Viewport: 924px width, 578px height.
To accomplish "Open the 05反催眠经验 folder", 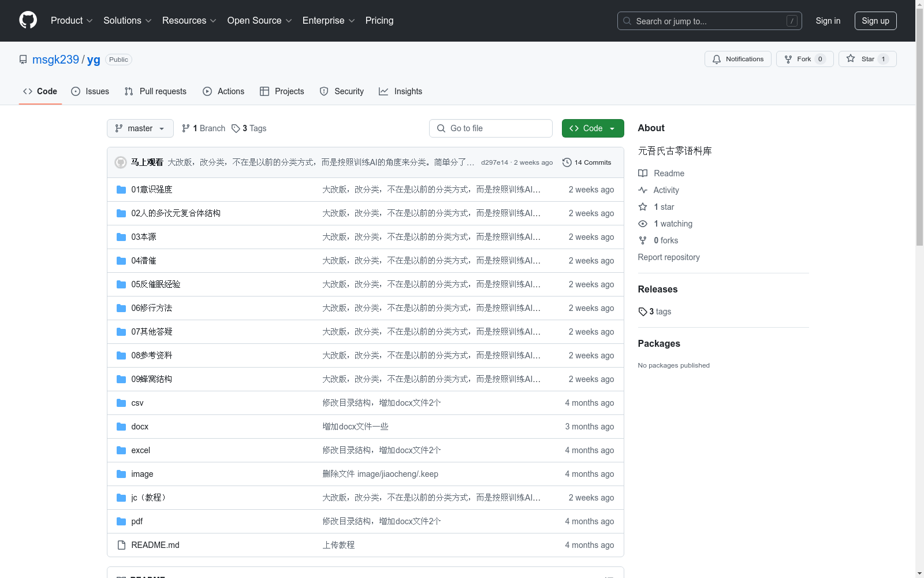I will coord(156,284).
